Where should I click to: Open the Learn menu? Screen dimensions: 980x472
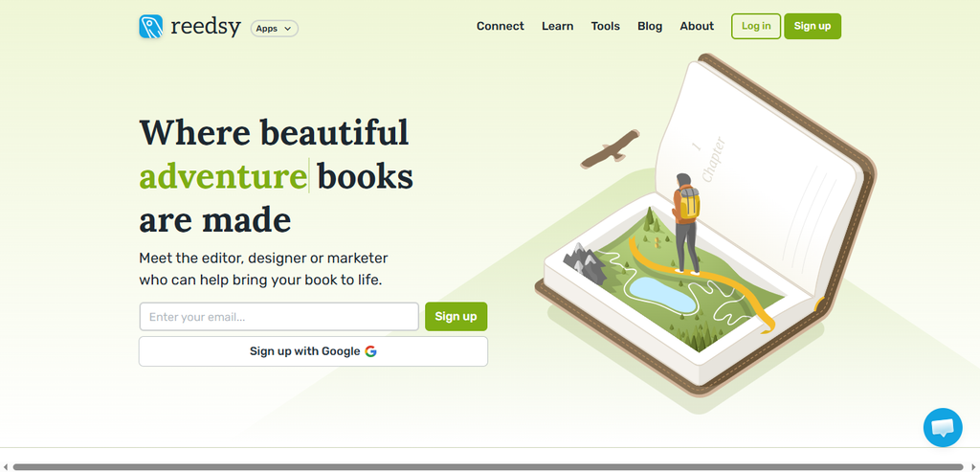[x=558, y=26]
